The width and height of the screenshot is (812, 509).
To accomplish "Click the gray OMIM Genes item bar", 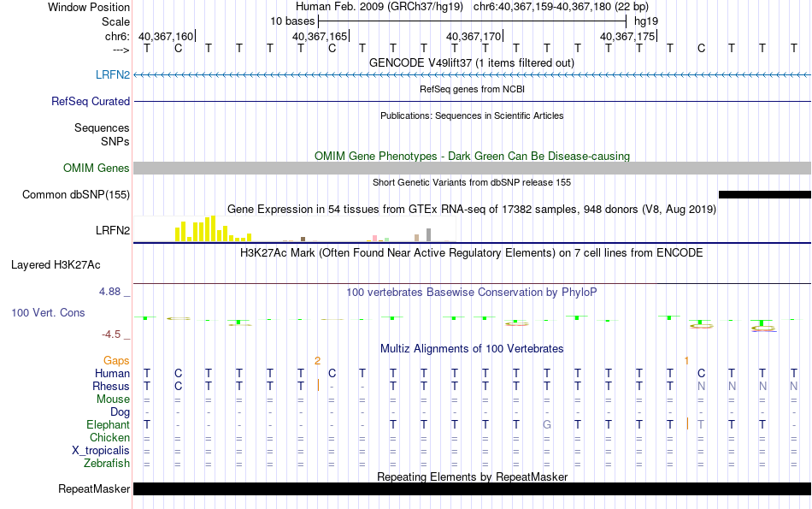I will [472, 168].
